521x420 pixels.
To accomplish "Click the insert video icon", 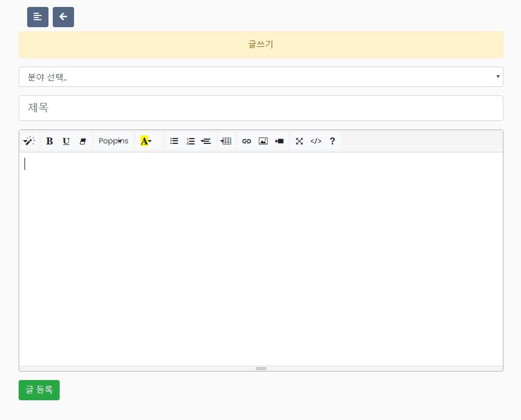I will (x=280, y=141).
